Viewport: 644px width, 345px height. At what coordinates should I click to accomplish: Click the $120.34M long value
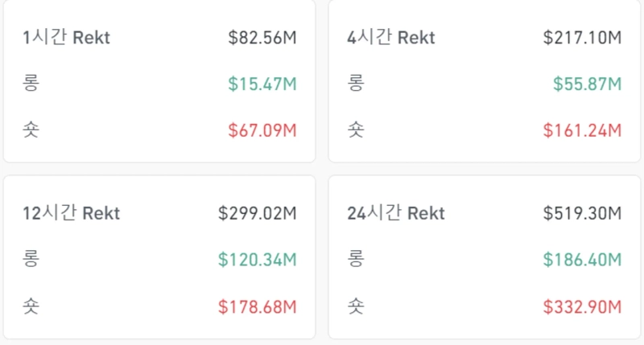tap(258, 260)
